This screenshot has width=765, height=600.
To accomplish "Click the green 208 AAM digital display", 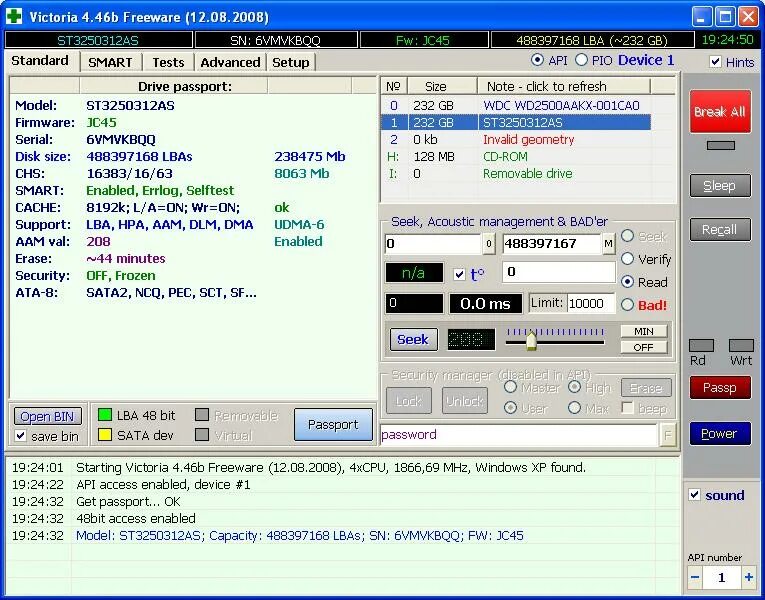I will point(471,340).
